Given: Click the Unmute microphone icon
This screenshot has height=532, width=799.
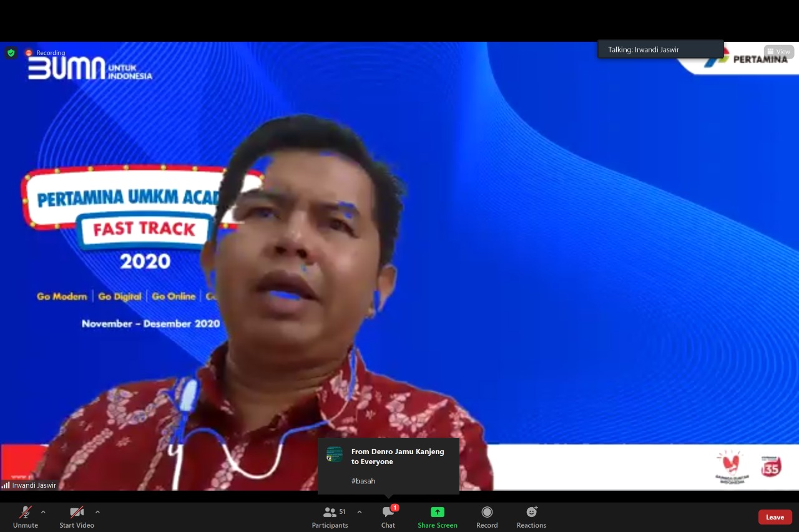Looking at the screenshot, I should pos(25,513).
